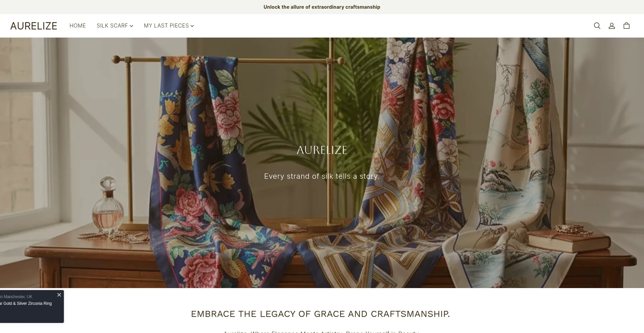
Task: Open the shopping bag cart icon
Action: pyautogui.click(x=627, y=26)
